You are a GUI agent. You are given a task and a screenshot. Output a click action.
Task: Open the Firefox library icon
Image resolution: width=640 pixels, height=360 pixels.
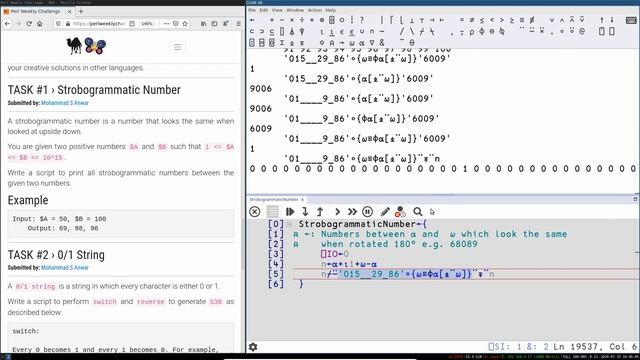pyautogui.click(x=203, y=24)
